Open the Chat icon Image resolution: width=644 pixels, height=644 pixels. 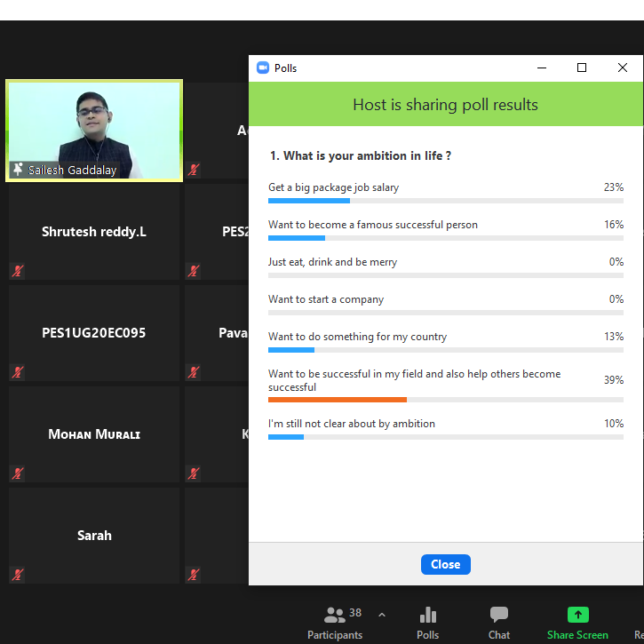(x=499, y=615)
